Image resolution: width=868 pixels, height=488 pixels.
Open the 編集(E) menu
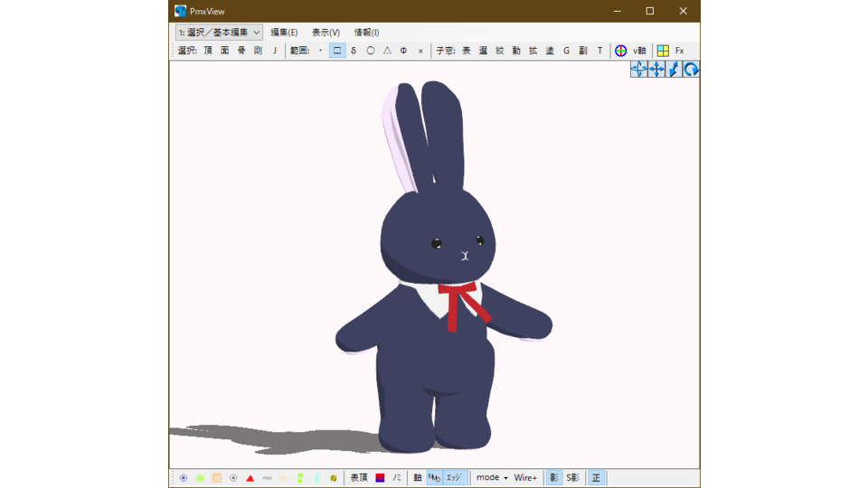click(284, 33)
